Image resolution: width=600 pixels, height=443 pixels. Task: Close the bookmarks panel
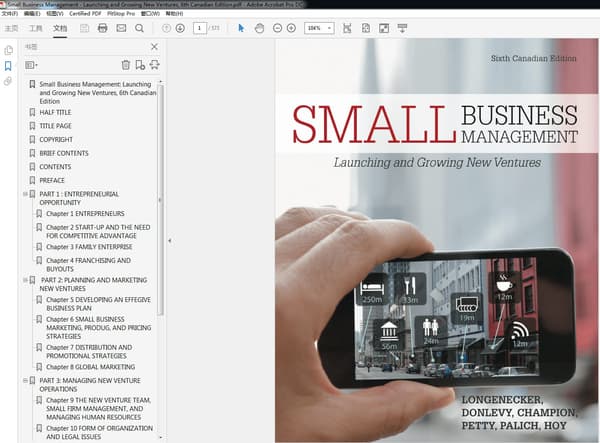pos(154,47)
